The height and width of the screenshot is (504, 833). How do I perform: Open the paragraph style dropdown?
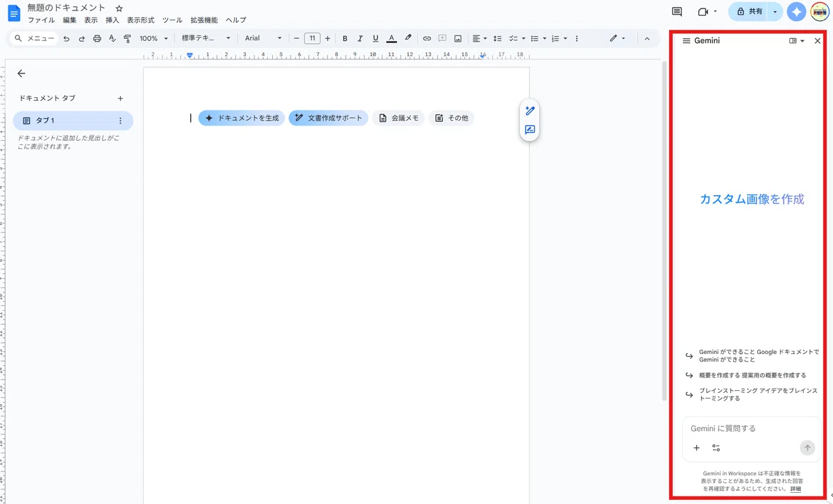205,39
